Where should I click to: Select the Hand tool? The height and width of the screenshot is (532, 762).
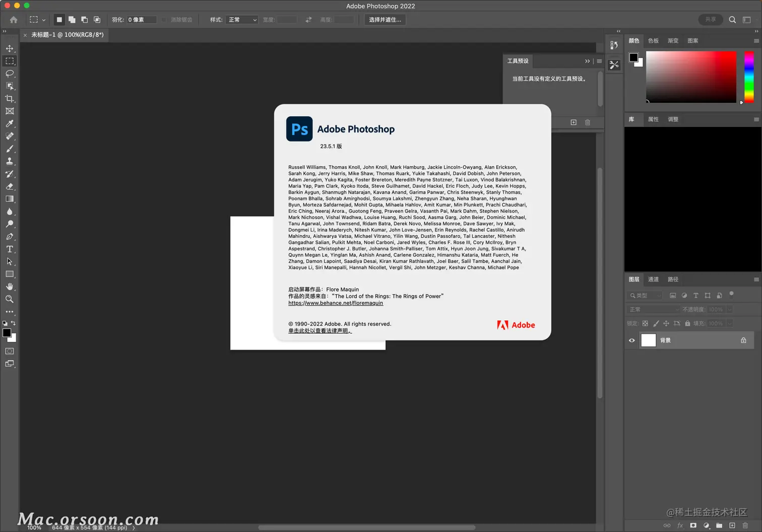10,287
